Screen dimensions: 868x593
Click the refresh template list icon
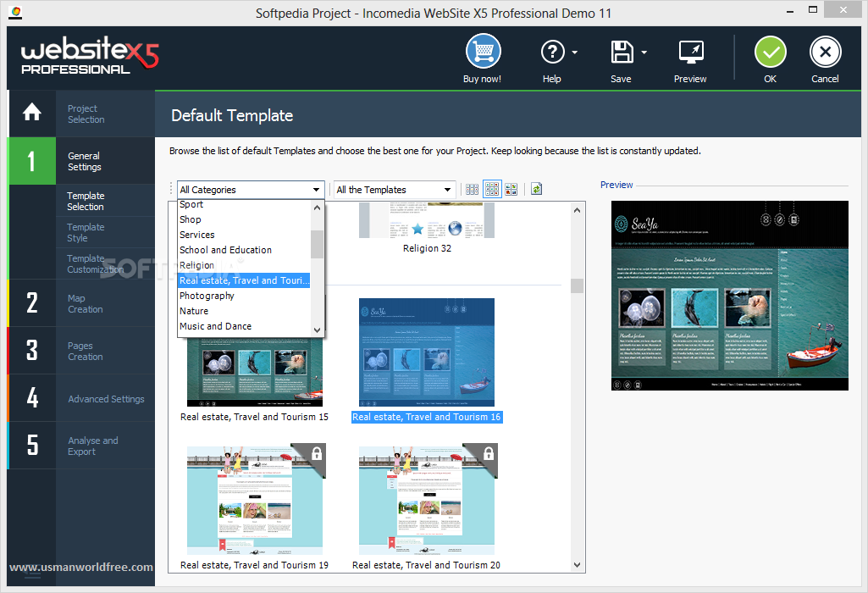[536, 190]
